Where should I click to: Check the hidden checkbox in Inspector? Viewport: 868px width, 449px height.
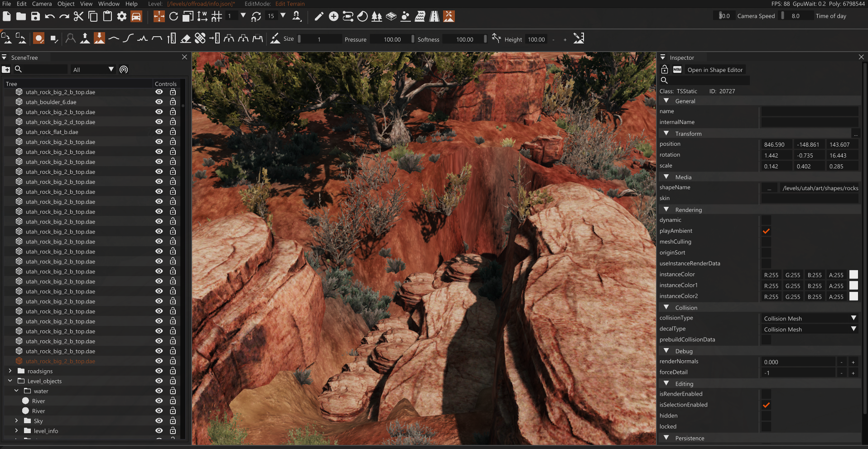point(766,416)
